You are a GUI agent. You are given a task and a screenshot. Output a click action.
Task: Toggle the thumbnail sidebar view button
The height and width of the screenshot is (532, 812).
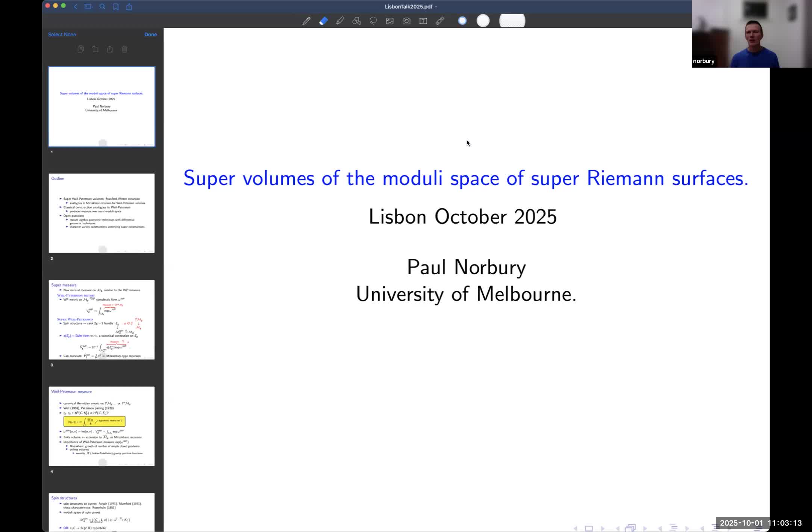click(88, 6)
